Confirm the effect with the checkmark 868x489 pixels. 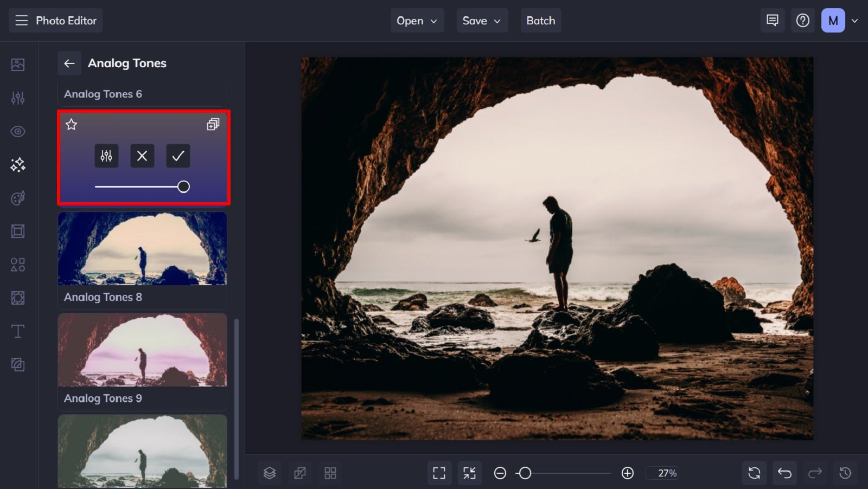click(x=177, y=156)
